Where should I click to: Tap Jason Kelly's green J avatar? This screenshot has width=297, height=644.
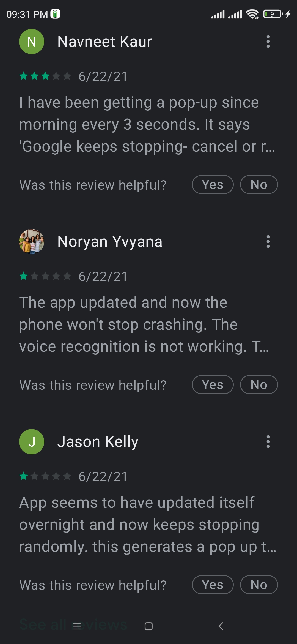(x=32, y=442)
